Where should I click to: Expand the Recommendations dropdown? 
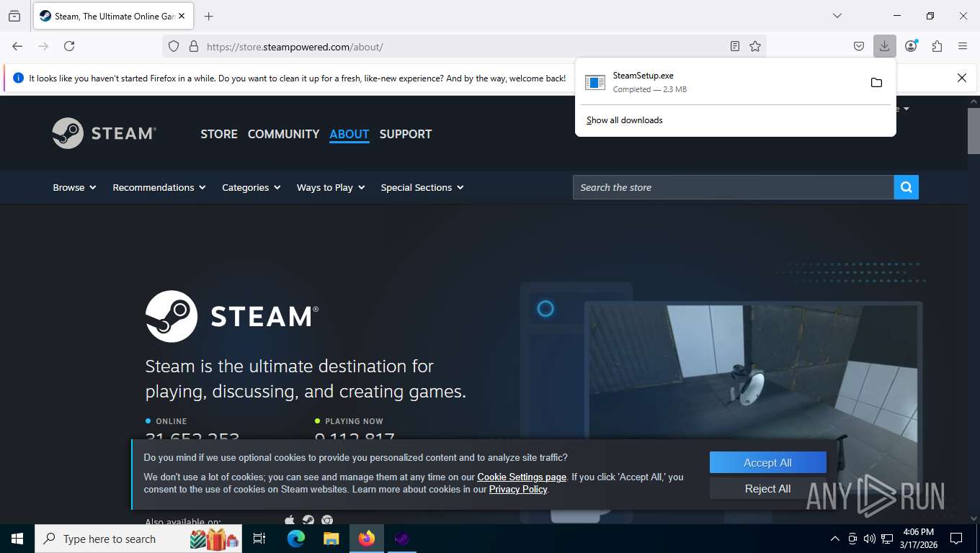point(159,187)
